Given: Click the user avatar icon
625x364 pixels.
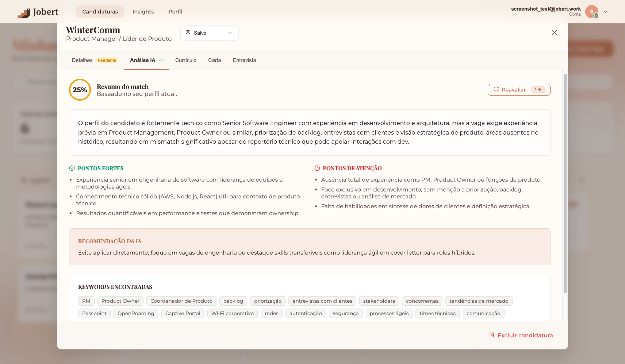Looking at the screenshot, I should click(x=592, y=12).
